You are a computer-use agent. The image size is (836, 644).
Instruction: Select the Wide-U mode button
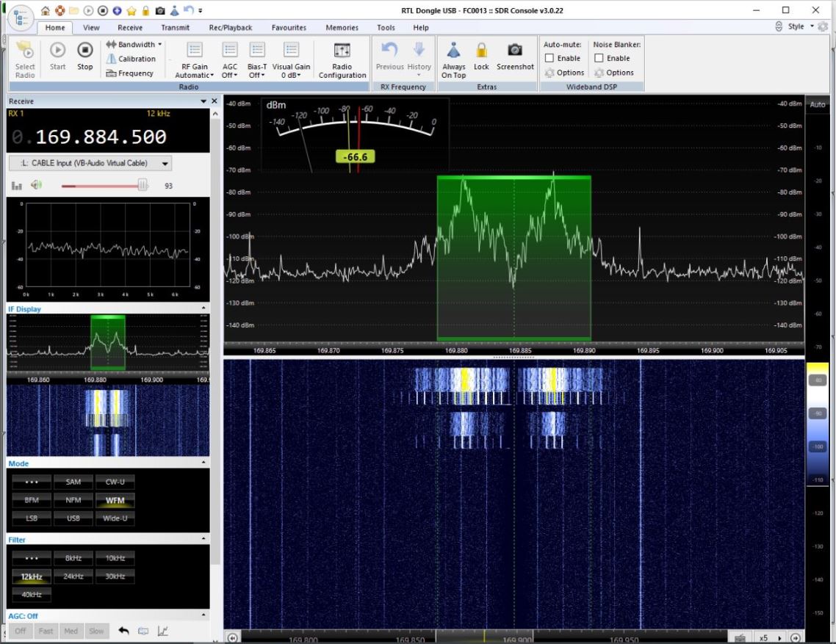(x=115, y=518)
